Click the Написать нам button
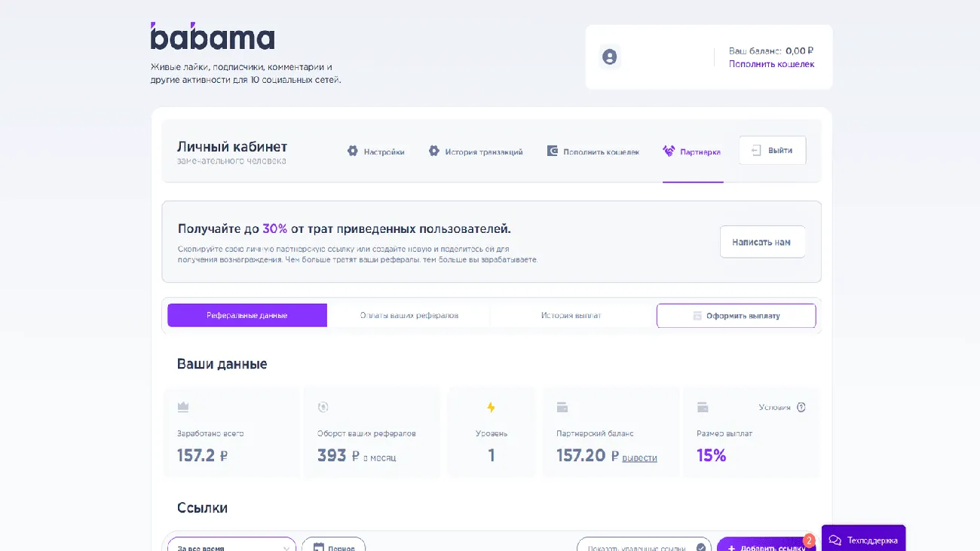Image resolution: width=980 pixels, height=551 pixels. coord(761,242)
